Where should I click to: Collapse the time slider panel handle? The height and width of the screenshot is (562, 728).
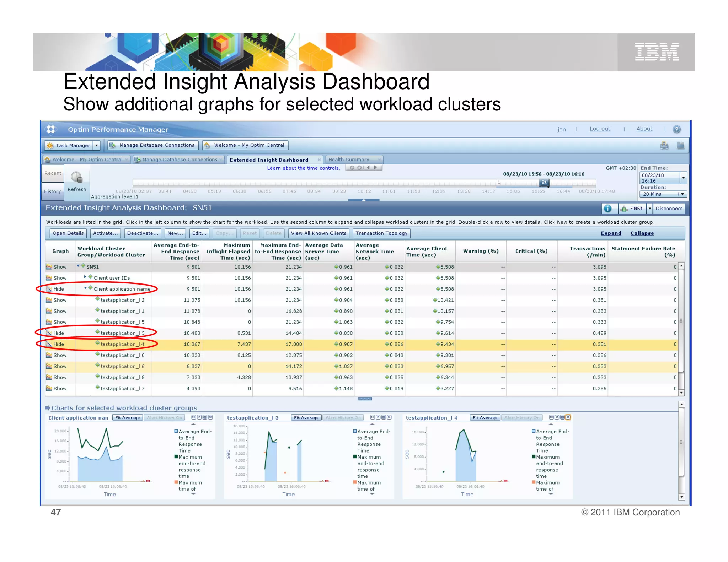[x=364, y=200]
